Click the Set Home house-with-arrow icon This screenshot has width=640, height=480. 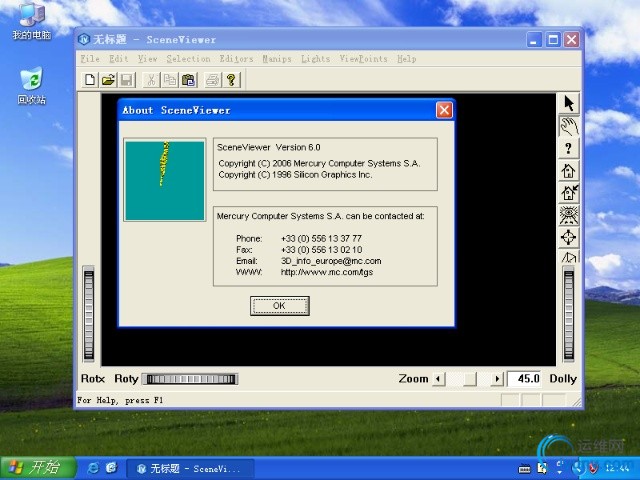click(569, 193)
